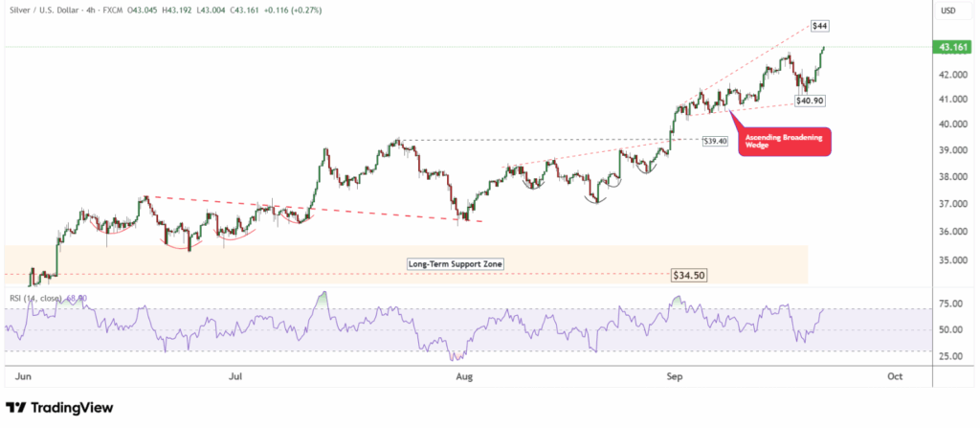Select the $40.90 support label
This screenshot has height=428, width=980.
click(x=809, y=100)
